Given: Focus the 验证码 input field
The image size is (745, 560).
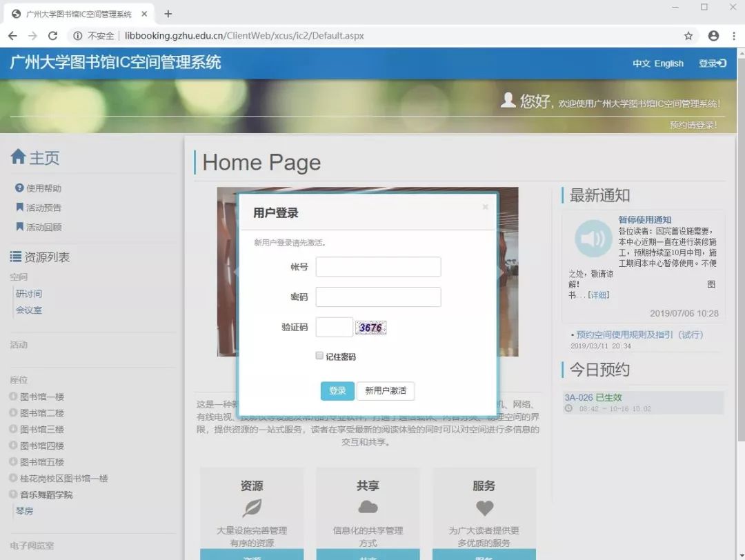Looking at the screenshot, I should coord(335,328).
